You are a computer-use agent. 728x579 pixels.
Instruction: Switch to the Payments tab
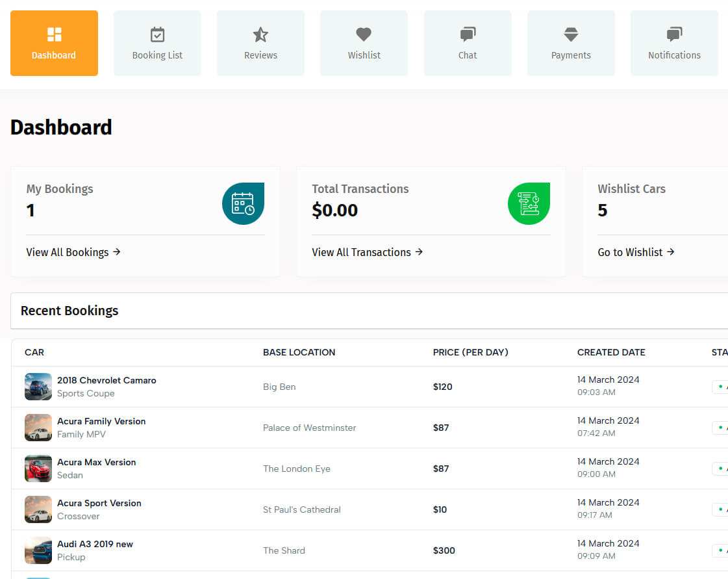pos(571,44)
